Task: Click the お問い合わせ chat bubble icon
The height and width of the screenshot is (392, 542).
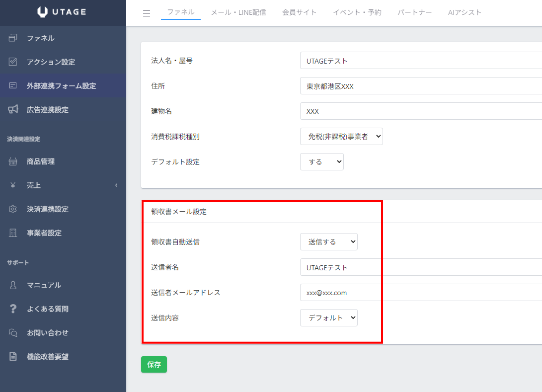Action: point(13,333)
